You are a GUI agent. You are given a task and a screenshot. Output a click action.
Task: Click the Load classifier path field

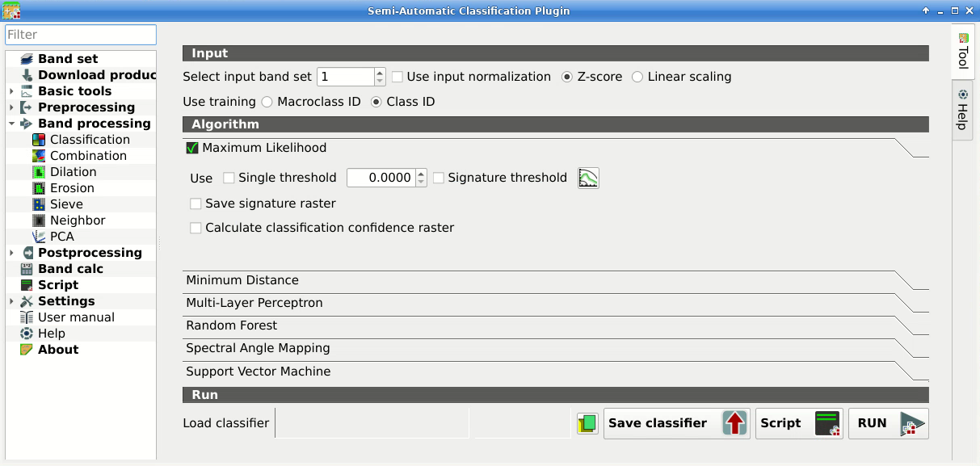coord(372,423)
